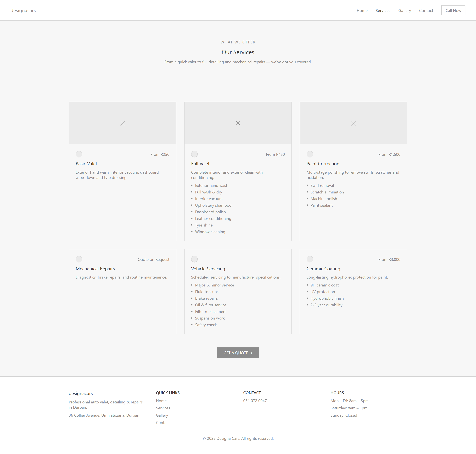Click the Our Services heading
This screenshot has width=476, height=454.
(238, 52)
